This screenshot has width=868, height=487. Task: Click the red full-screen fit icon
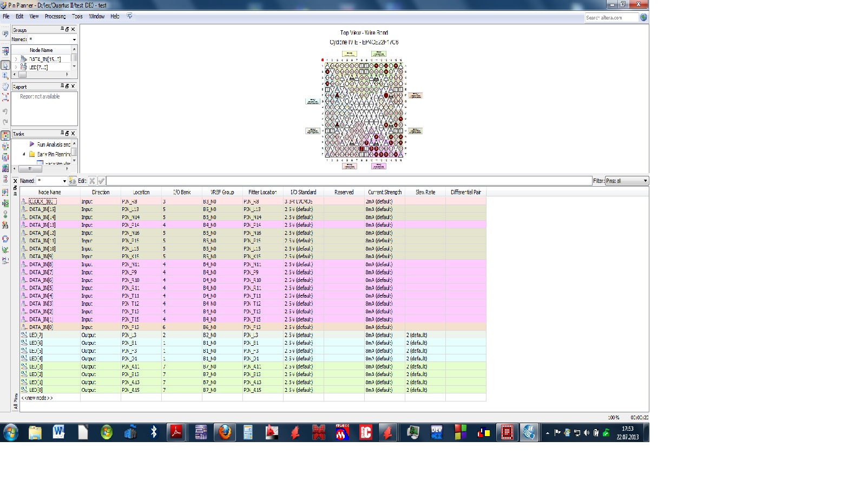(5, 97)
